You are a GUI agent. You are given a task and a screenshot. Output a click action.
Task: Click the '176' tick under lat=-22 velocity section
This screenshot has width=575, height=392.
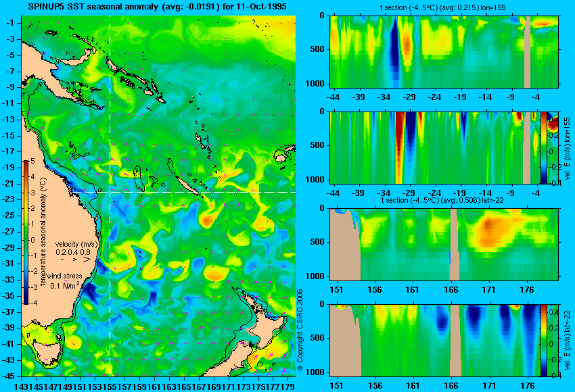coord(527,386)
